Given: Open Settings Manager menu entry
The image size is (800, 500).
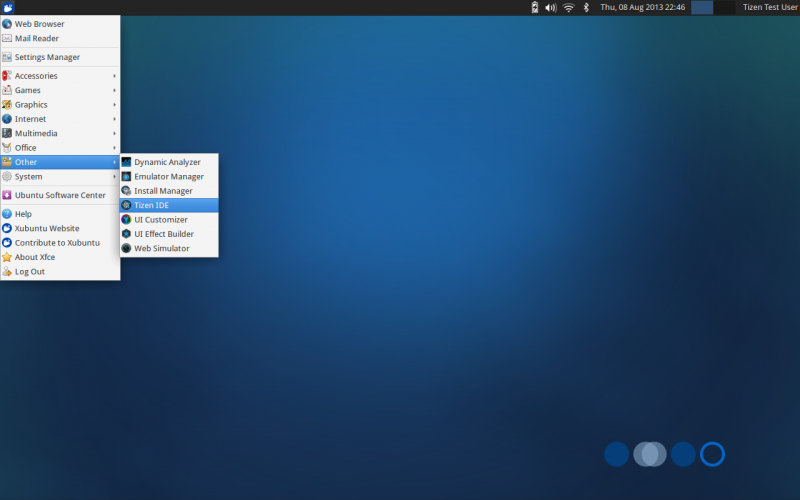Looking at the screenshot, I should click(x=60, y=57).
